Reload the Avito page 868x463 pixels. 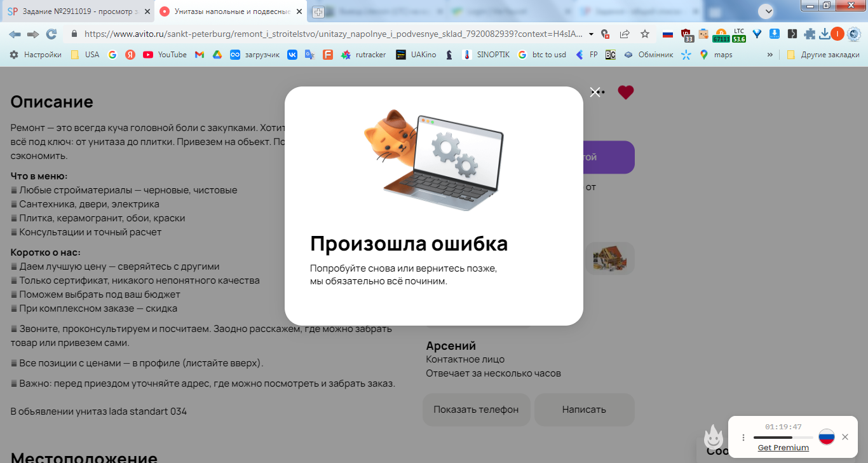click(51, 34)
